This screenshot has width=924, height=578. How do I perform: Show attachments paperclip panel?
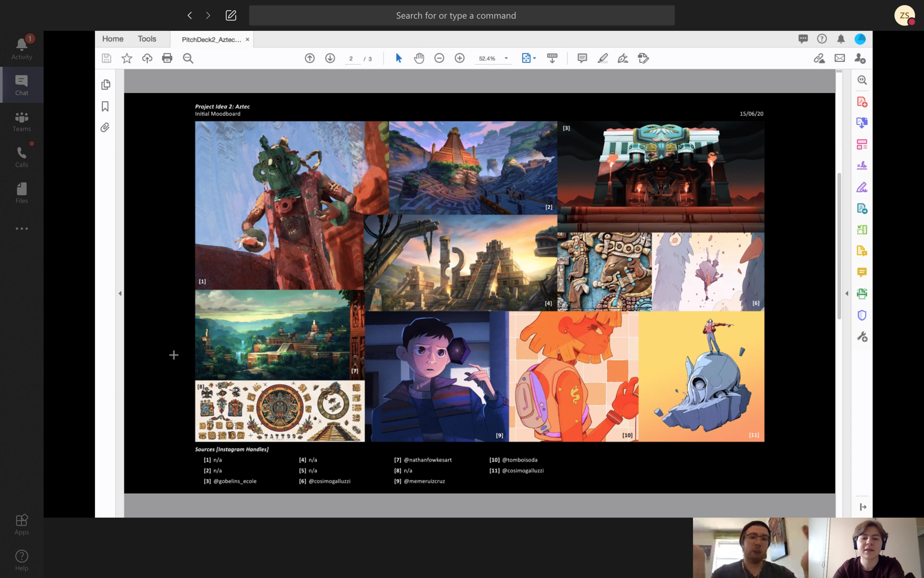[x=105, y=127]
